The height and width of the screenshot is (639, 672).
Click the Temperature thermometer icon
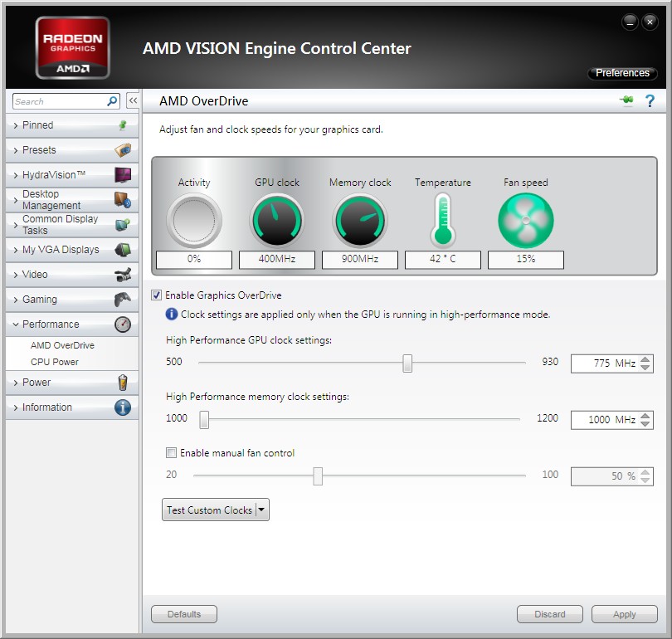(443, 220)
